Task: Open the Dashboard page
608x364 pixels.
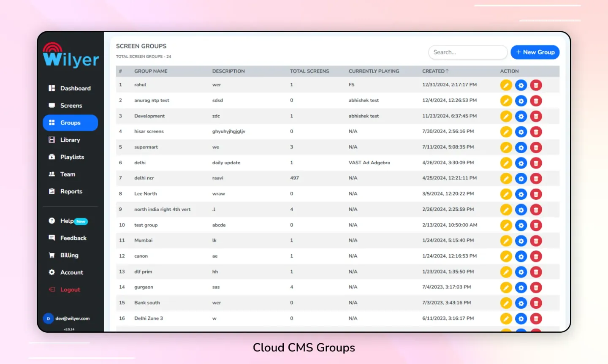Action: click(x=70, y=88)
